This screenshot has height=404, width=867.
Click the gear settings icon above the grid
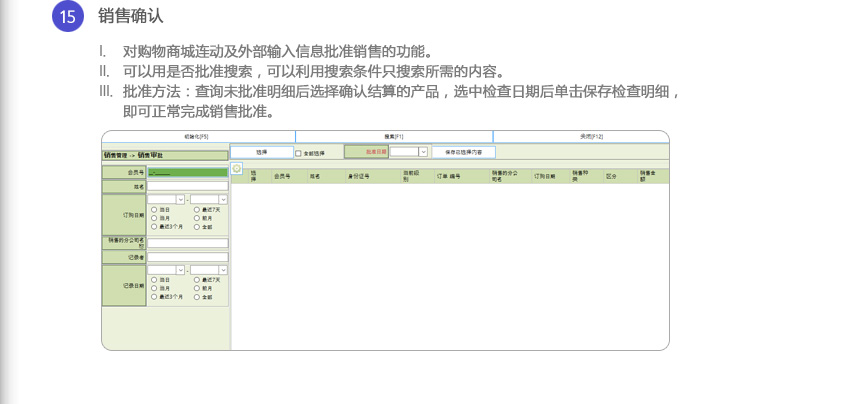tap(237, 168)
